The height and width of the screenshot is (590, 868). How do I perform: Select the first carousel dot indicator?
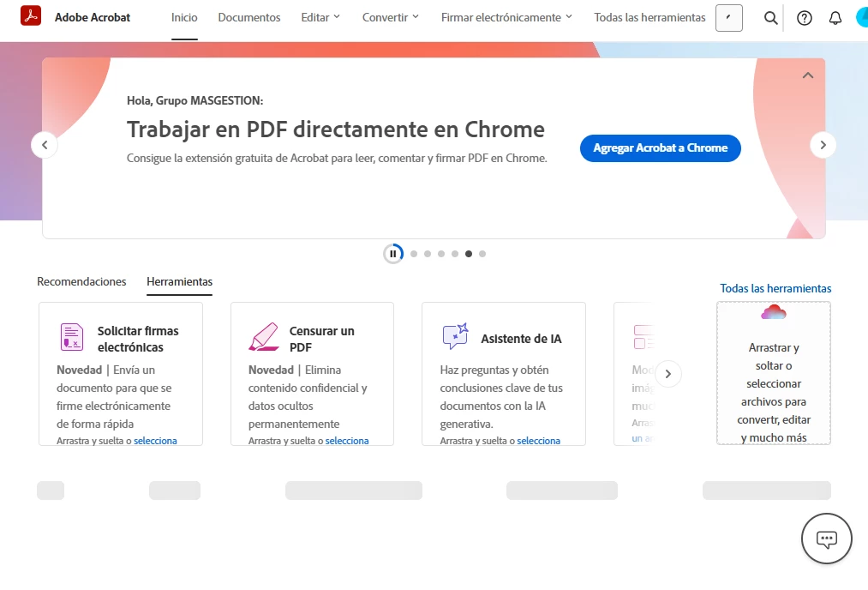414,254
